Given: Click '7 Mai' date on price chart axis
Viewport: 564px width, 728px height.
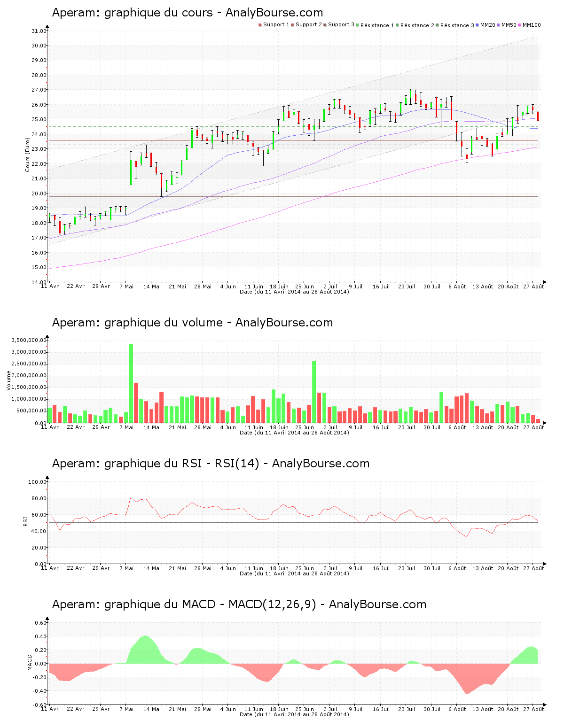Looking at the screenshot, I should (126, 287).
